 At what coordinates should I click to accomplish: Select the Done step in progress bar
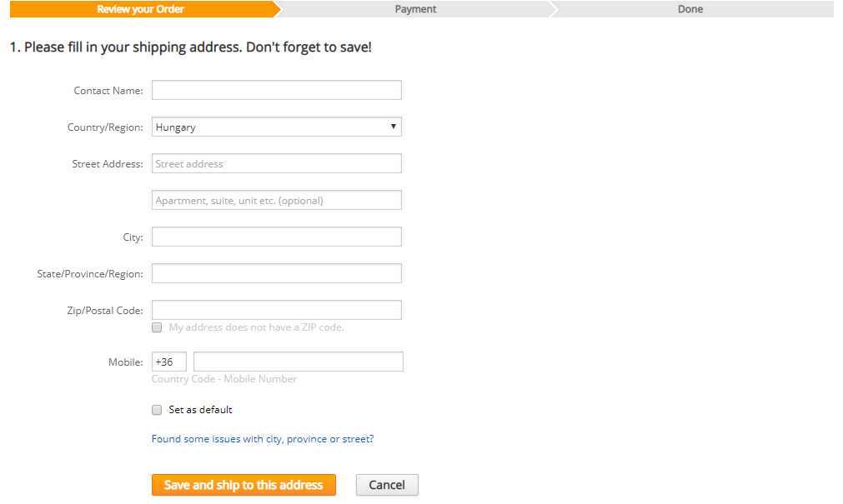click(690, 9)
